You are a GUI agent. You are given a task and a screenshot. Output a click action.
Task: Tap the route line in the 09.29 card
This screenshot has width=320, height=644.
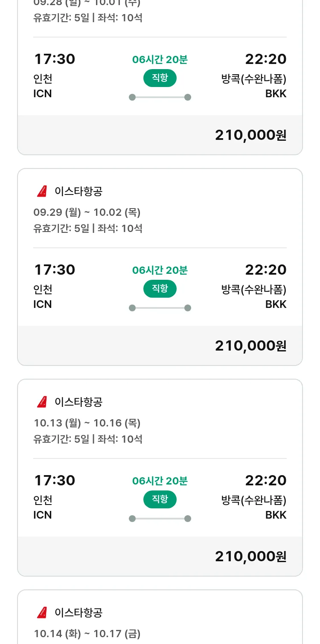click(160, 308)
